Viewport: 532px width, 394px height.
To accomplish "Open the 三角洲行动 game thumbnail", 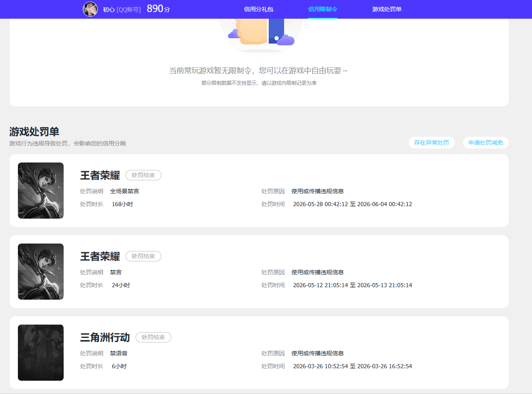I will point(41,352).
